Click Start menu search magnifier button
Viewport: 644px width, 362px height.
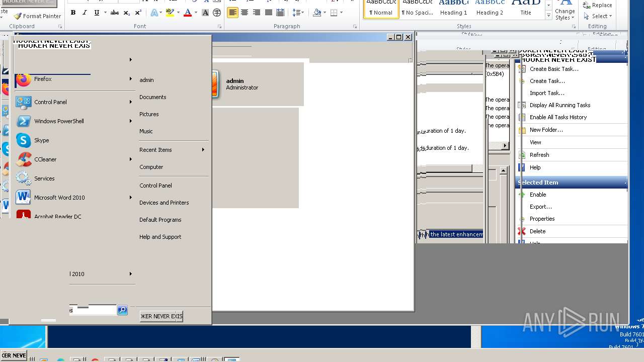122,310
